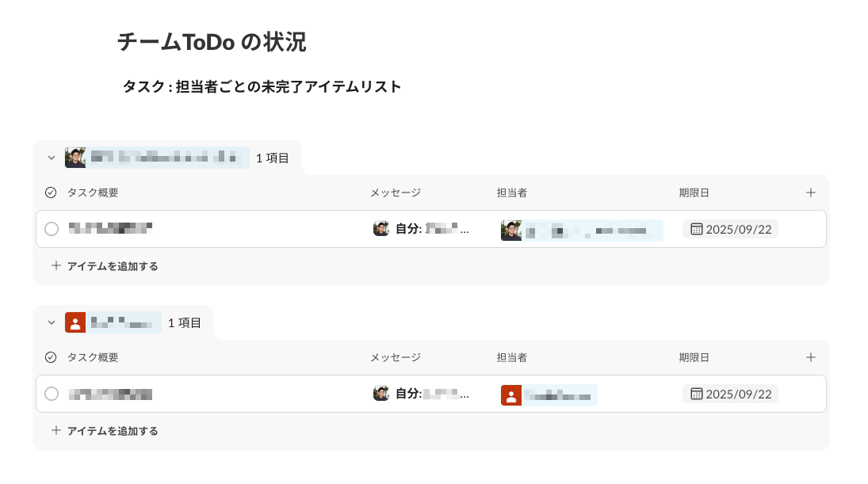Add a column with first table plus icon
The width and height of the screenshot is (868, 484).
click(811, 192)
